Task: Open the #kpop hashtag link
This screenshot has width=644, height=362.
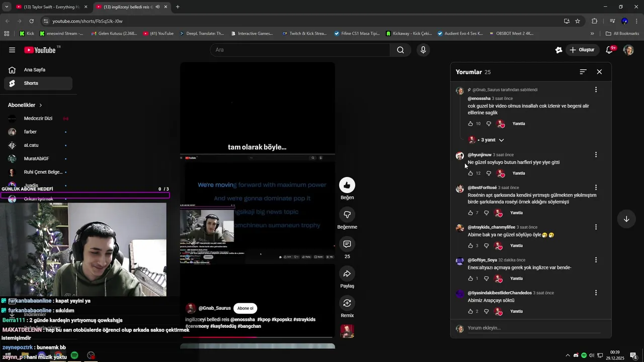Action: 264,320
